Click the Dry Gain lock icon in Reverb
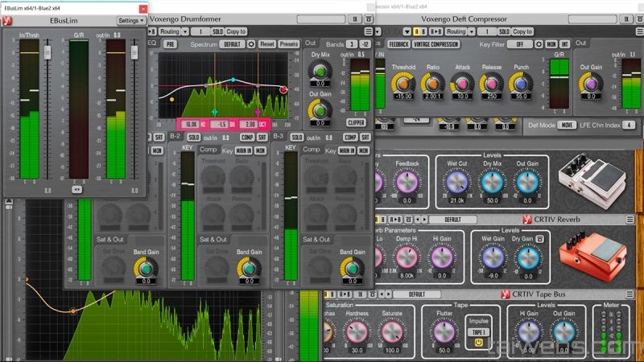 540,238
